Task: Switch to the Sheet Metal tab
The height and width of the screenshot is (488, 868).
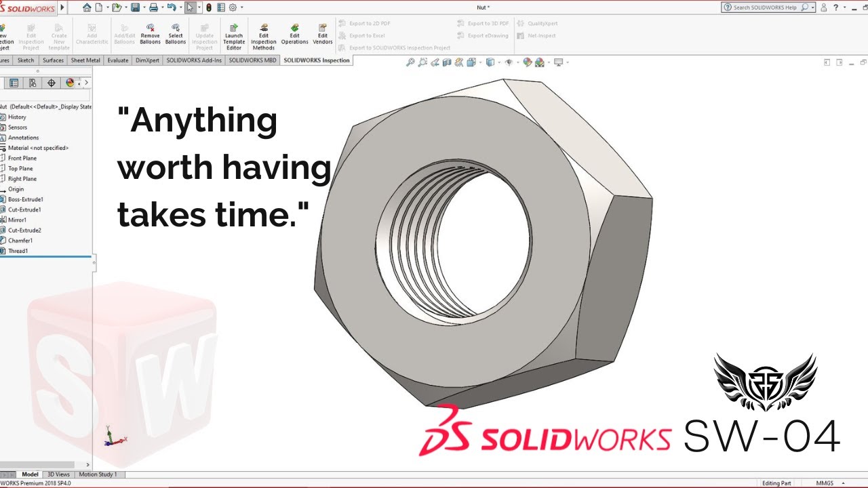Action: [x=85, y=60]
